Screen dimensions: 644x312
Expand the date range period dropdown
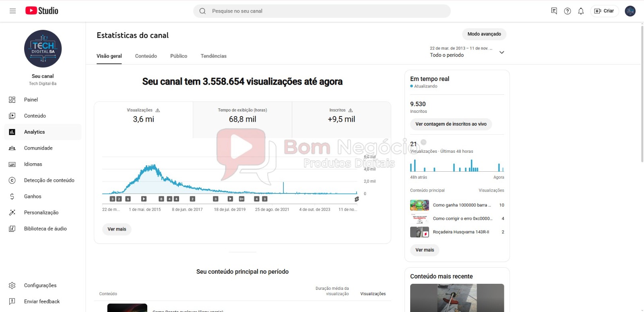click(x=502, y=52)
